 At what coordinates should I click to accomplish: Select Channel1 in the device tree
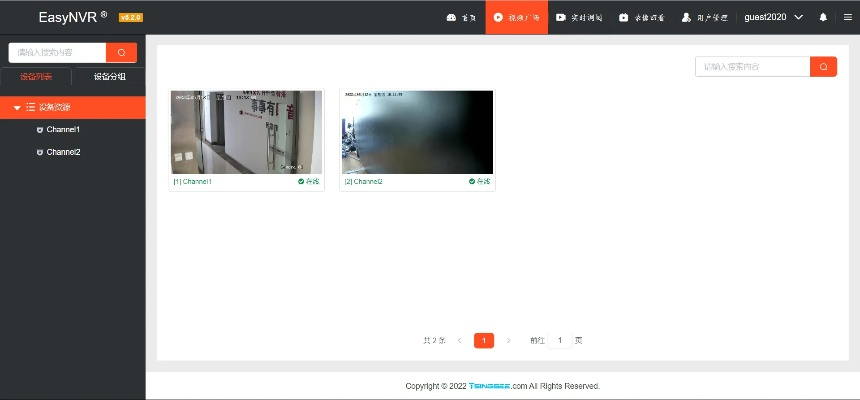tap(63, 130)
